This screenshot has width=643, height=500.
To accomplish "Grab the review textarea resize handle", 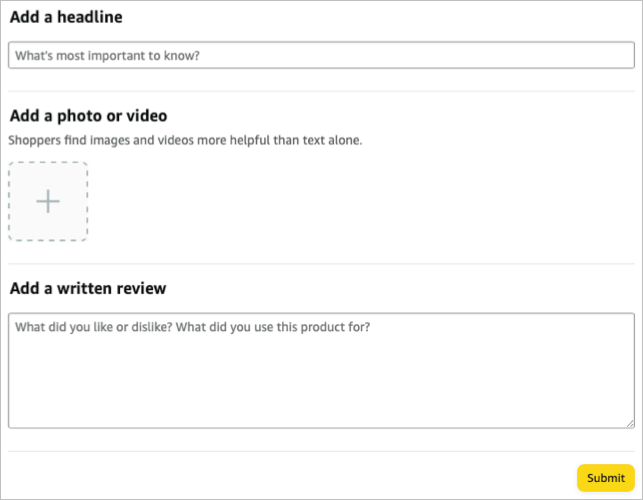I will coord(627,423).
